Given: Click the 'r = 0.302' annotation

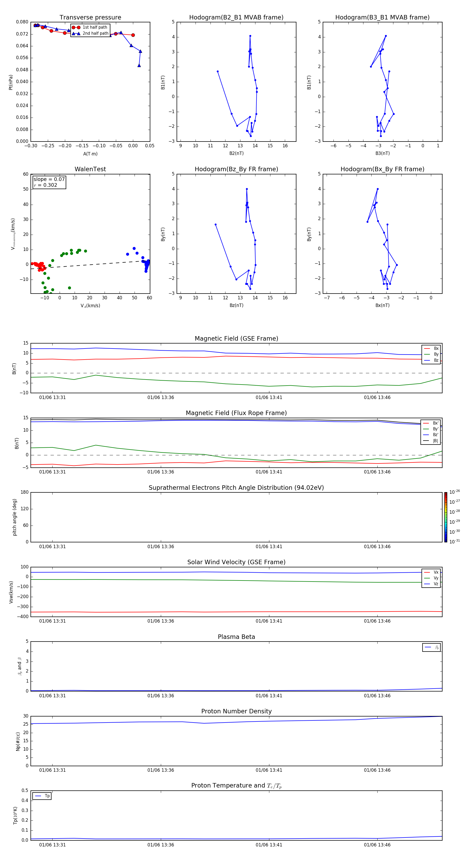Looking at the screenshot, I should point(46,185).
